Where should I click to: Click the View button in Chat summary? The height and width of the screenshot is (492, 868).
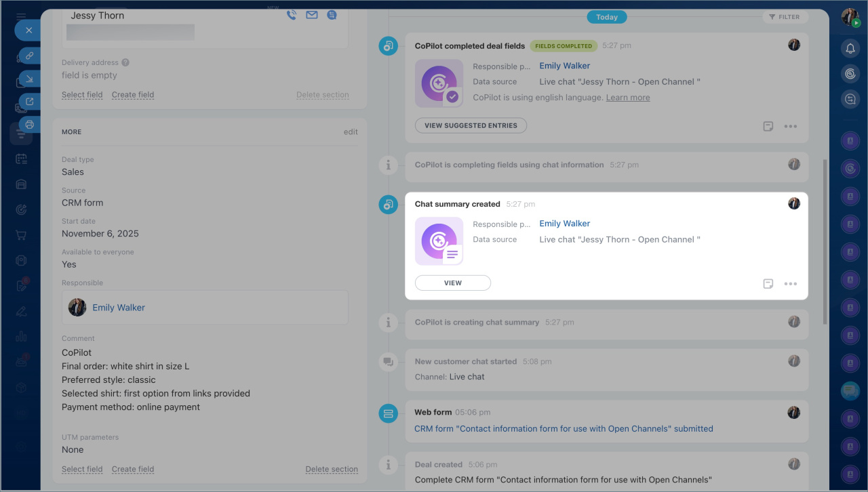453,283
